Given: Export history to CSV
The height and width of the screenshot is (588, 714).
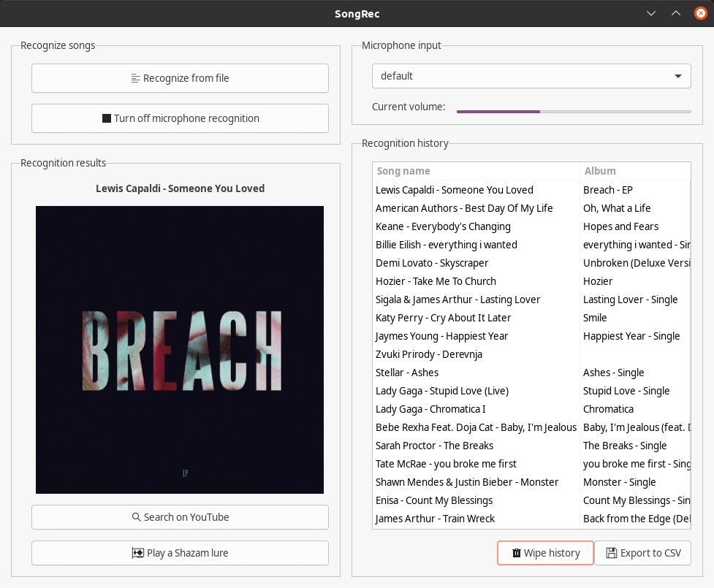Looking at the screenshot, I should click(x=643, y=553).
